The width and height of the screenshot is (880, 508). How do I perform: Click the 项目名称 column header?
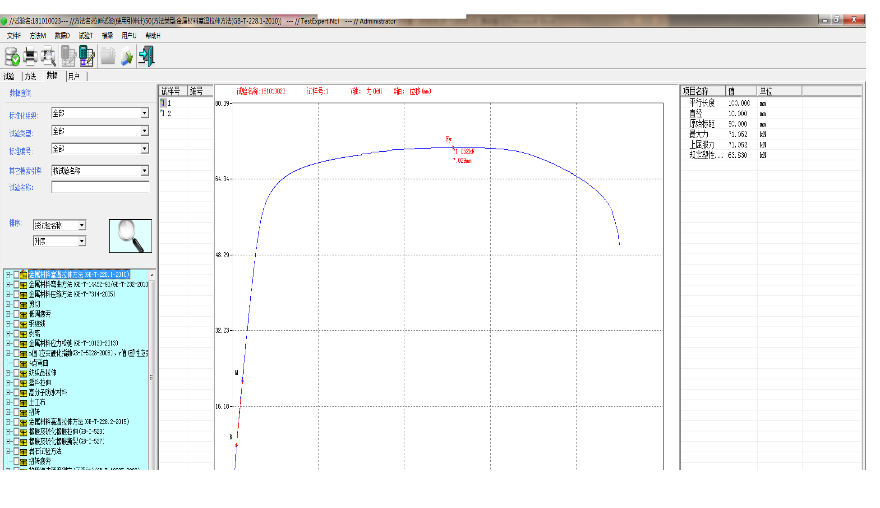click(x=703, y=91)
